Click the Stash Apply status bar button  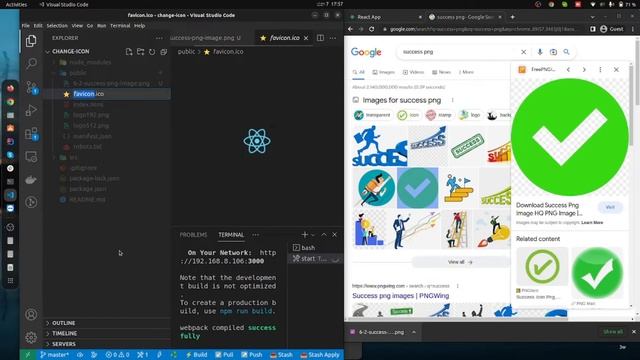320,355
